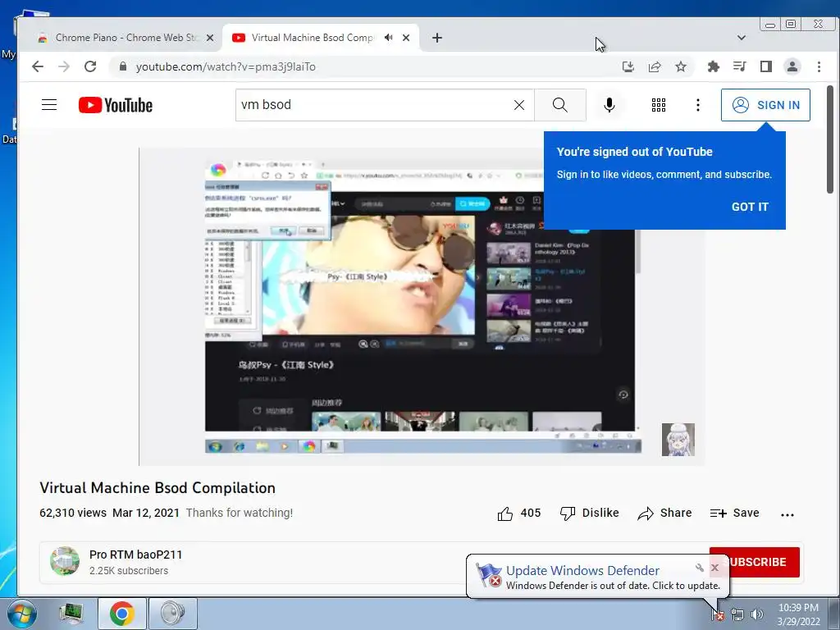Click on the video player
Screen dimensions: 840x630
click(422, 307)
